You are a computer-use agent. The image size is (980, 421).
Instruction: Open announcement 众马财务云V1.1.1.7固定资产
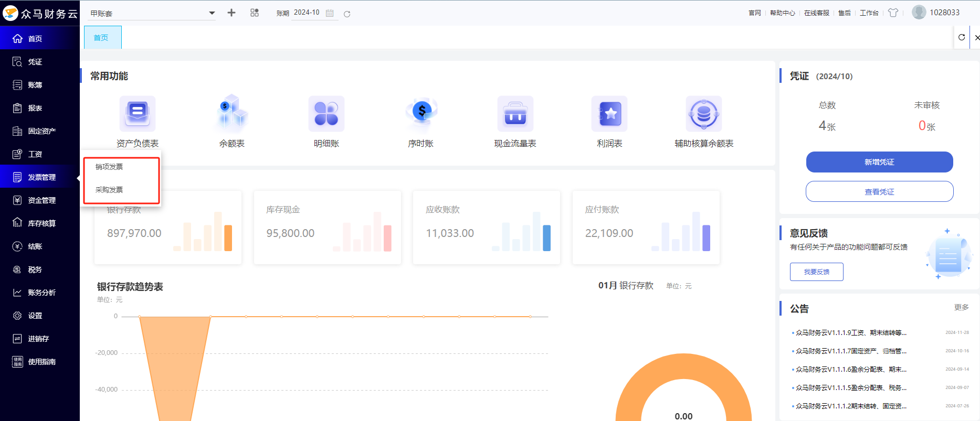[851, 351]
